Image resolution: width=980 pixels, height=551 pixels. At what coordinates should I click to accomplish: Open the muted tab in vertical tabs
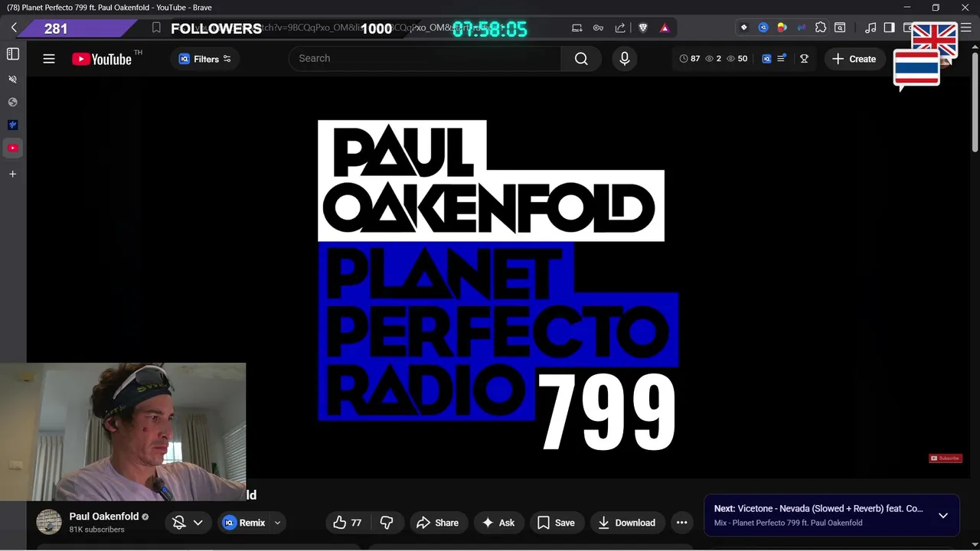12,79
